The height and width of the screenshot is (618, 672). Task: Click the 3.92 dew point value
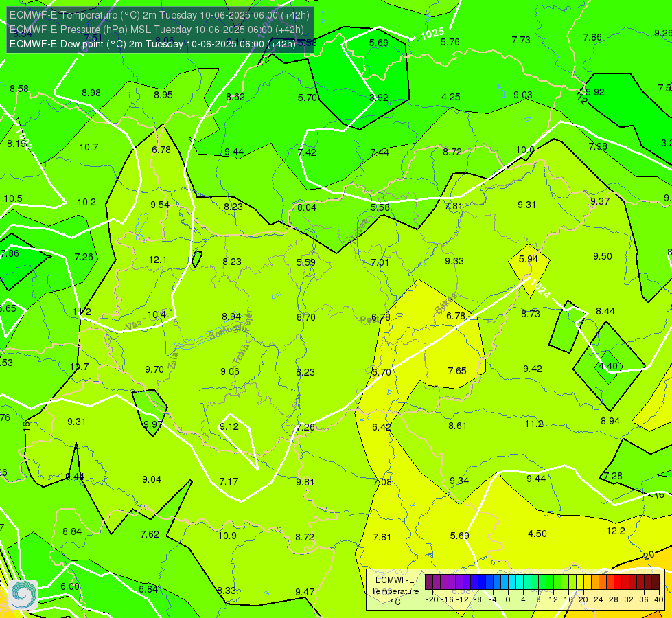[379, 98]
